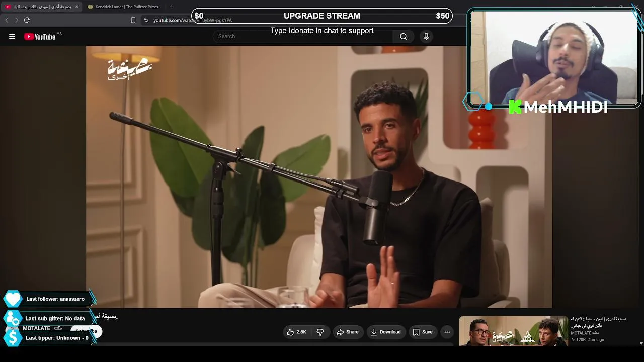644x362 pixels.
Task: Like the video showing 2.5K likes
Action: [x=296, y=332]
